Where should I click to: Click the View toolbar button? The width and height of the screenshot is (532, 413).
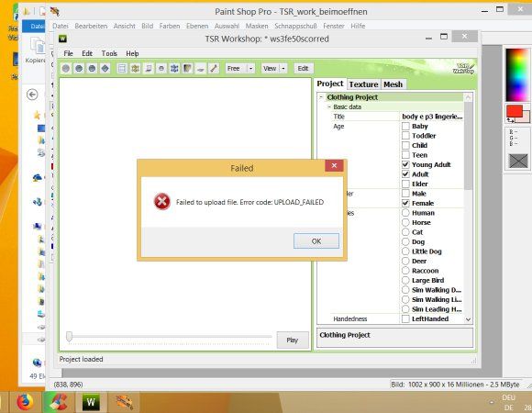click(271, 69)
